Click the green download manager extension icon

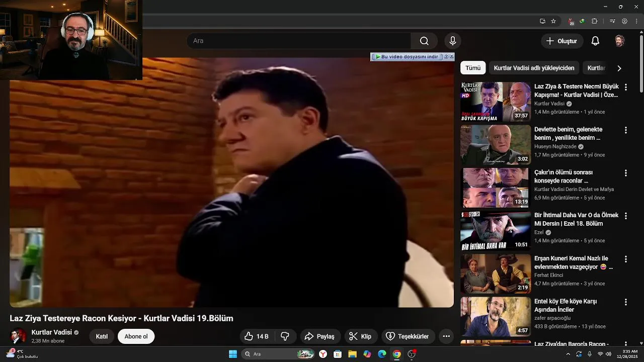click(582, 21)
